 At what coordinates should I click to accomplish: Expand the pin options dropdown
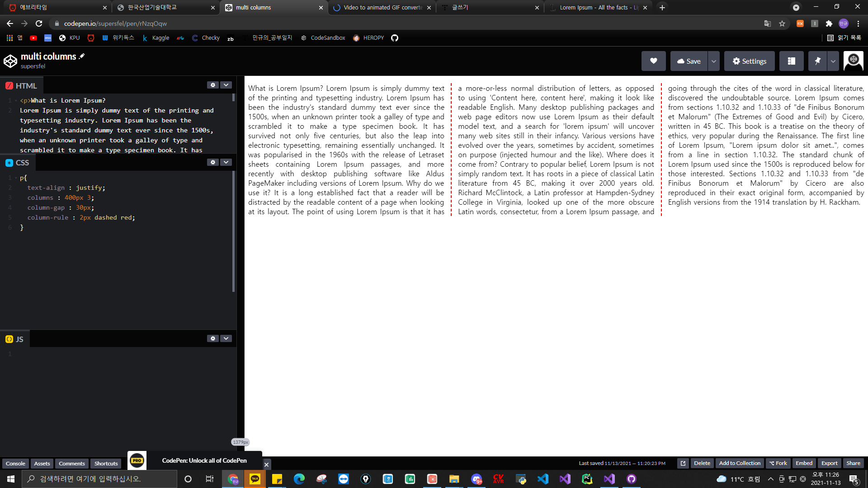click(833, 61)
